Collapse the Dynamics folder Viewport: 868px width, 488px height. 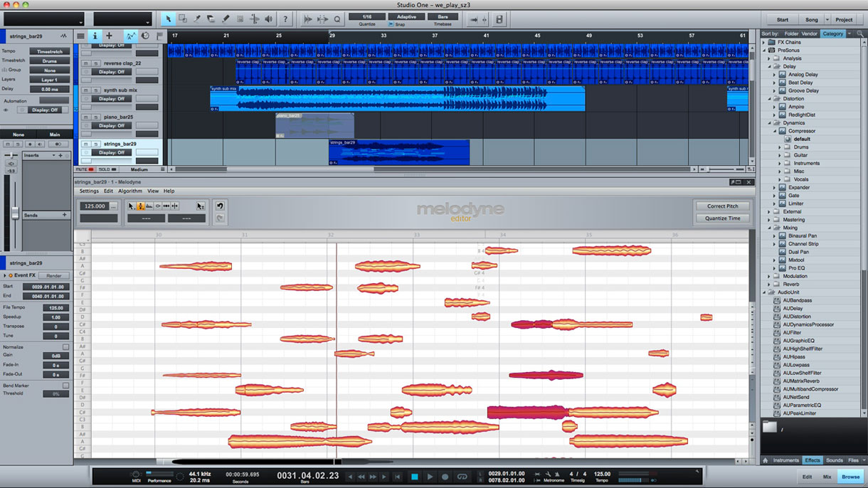(770, 123)
